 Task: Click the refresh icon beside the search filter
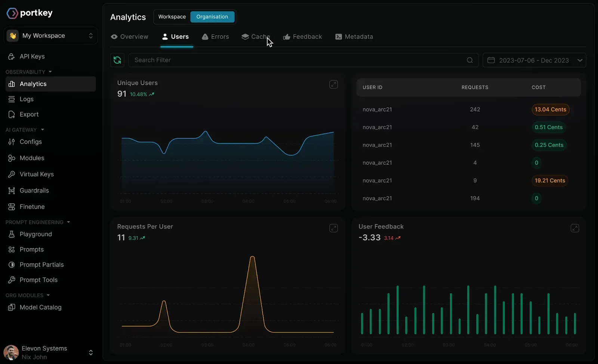117,60
